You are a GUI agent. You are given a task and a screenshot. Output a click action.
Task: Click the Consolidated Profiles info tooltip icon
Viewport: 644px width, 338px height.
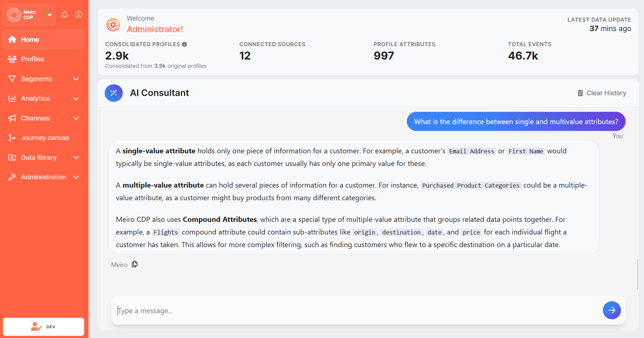(184, 44)
